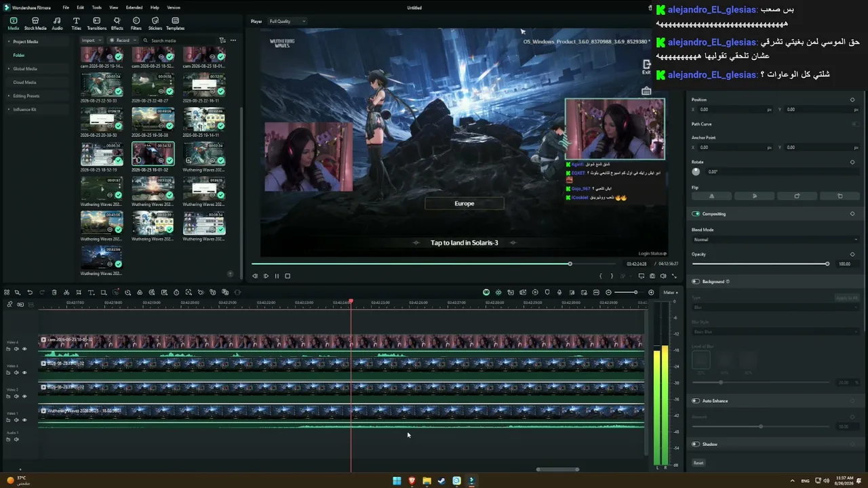Screen dimensions: 868x488
Task: Pause the preview playback
Action: [x=277, y=276]
